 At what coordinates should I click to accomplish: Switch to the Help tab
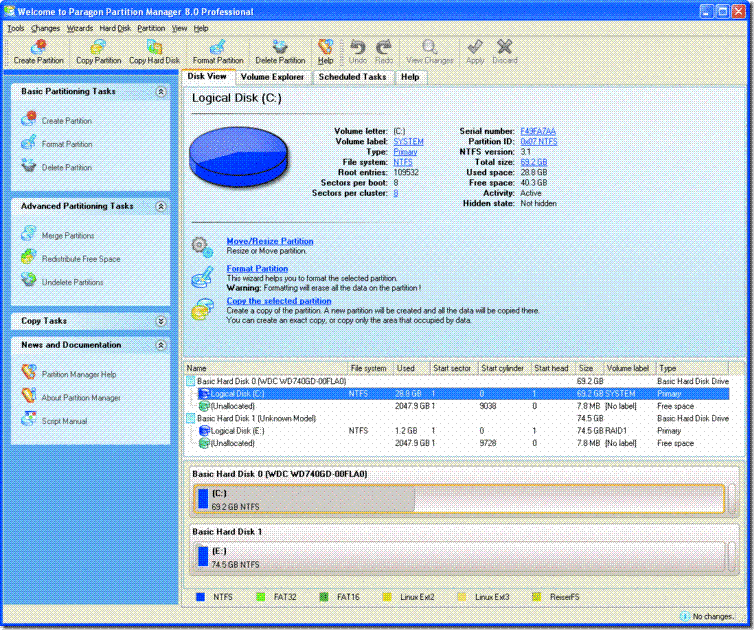coord(410,77)
